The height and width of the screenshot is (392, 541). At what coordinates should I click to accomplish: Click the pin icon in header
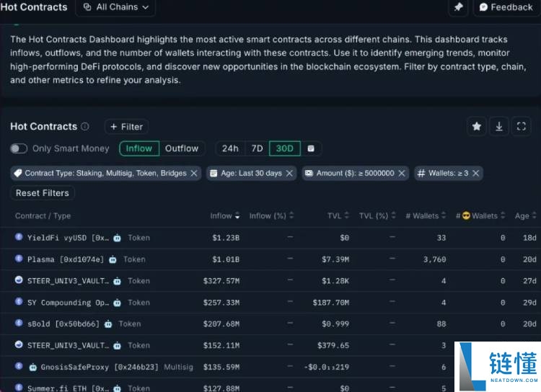coord(457,7)
